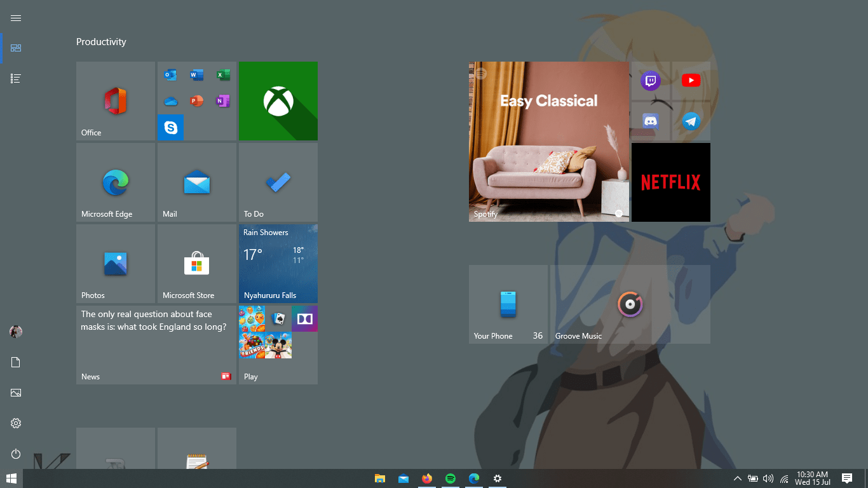868x488 pixels.
Task: Switch to Spotify on the taskbar
Action: pyautogui.click(x=451, y=478)
